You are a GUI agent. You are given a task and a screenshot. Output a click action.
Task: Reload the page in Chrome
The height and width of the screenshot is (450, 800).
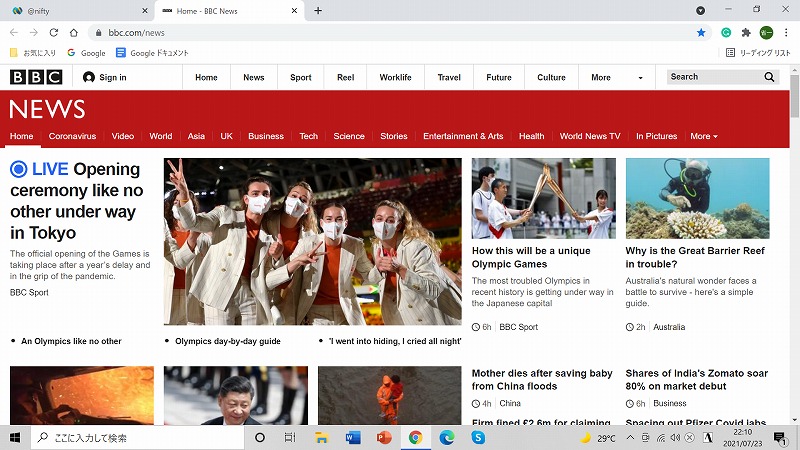pyautogui.click(x=54, y=33)
